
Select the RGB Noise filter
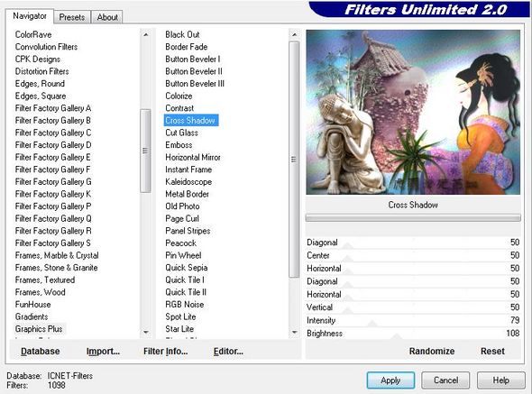(185, 305)
